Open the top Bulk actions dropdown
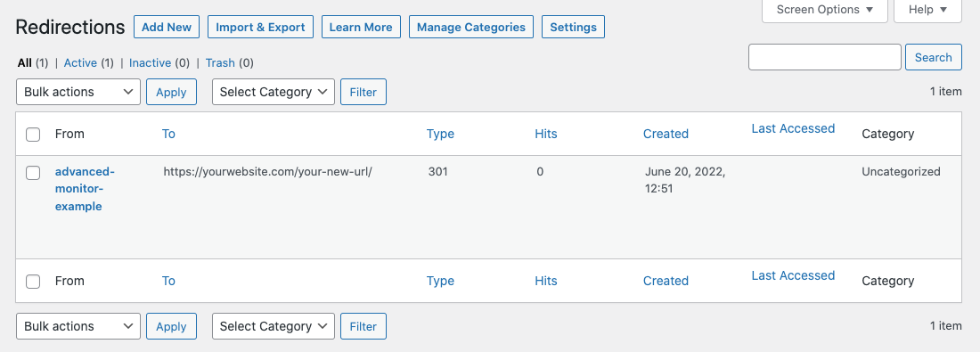The image size is (980, 352). pos(78,92)
